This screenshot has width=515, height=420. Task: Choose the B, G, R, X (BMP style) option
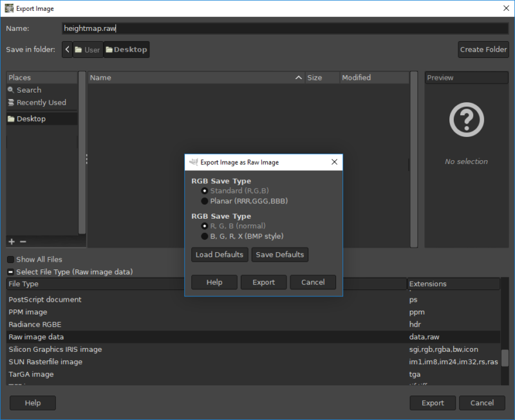205,237
